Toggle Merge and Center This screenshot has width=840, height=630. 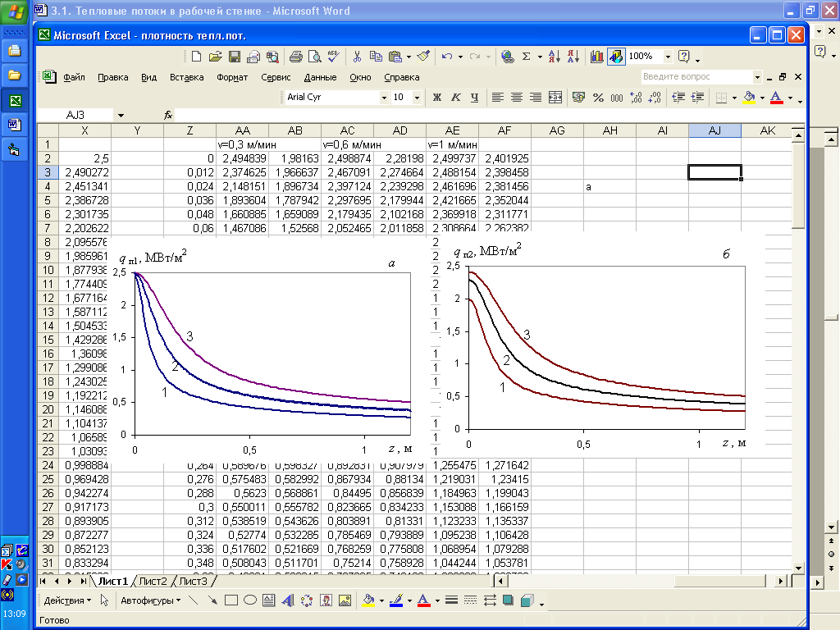click(x=555, y=97)
